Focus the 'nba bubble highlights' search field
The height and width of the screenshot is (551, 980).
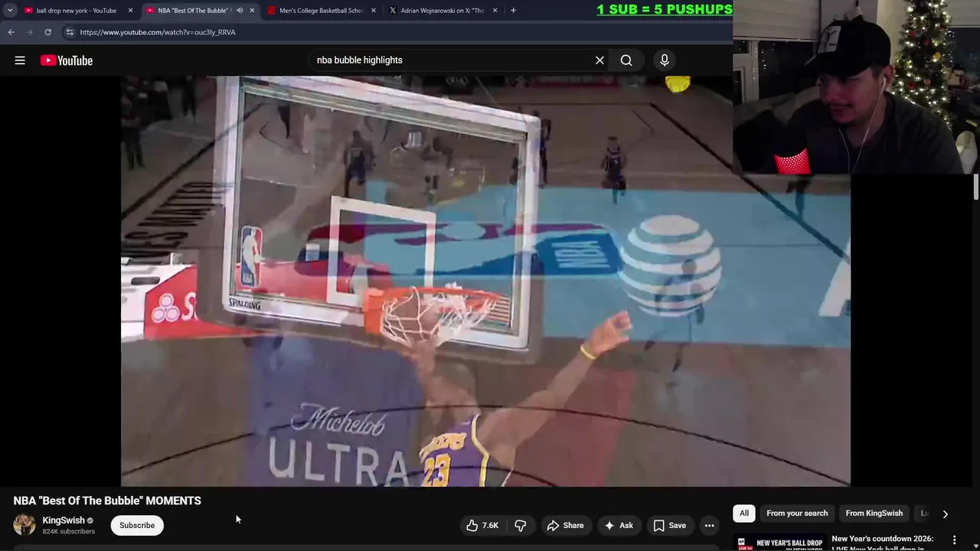click(x=452, y=60)
